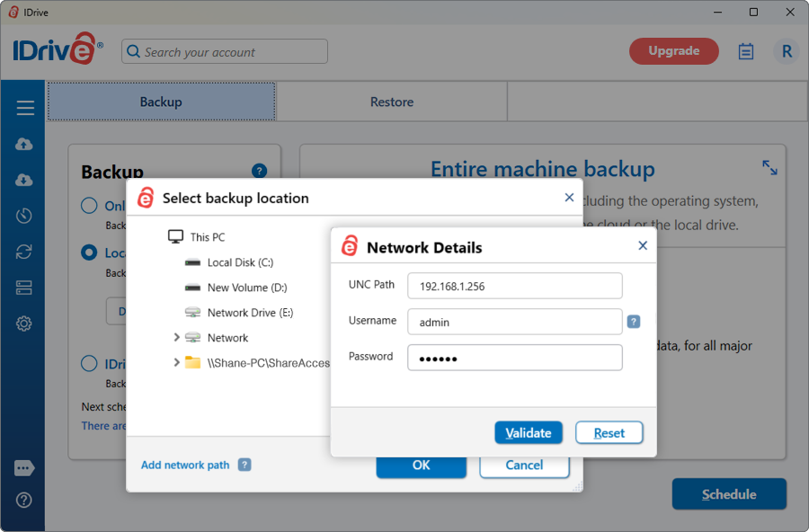Open the help question mark sidebar icon
Screen dimensions: 809x532
pyautogui.click(x=23, y=500)
